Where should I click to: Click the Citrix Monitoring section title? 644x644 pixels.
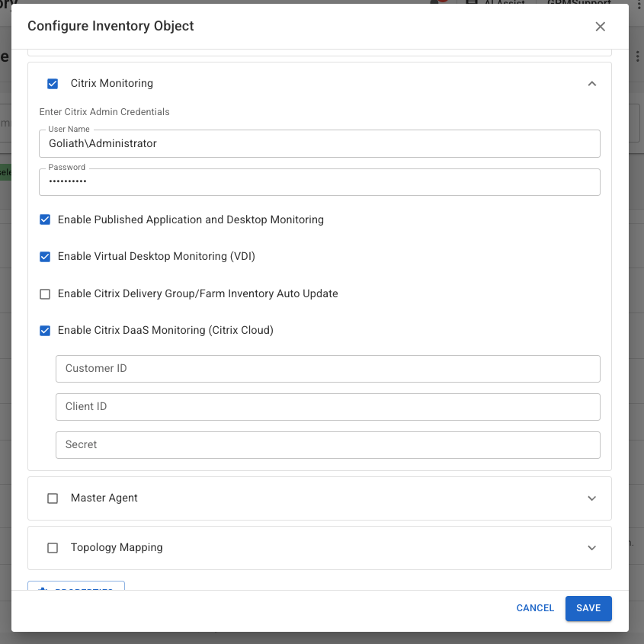112,83
